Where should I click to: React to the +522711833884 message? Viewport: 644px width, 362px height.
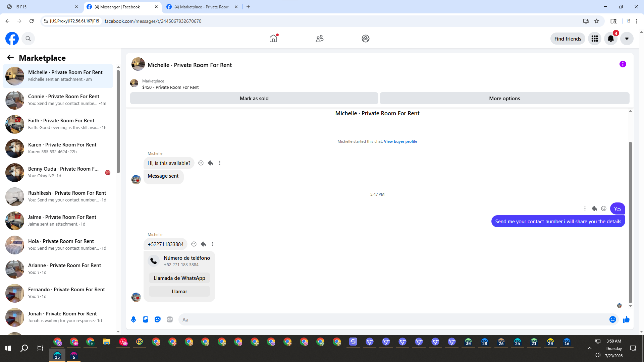194,244
